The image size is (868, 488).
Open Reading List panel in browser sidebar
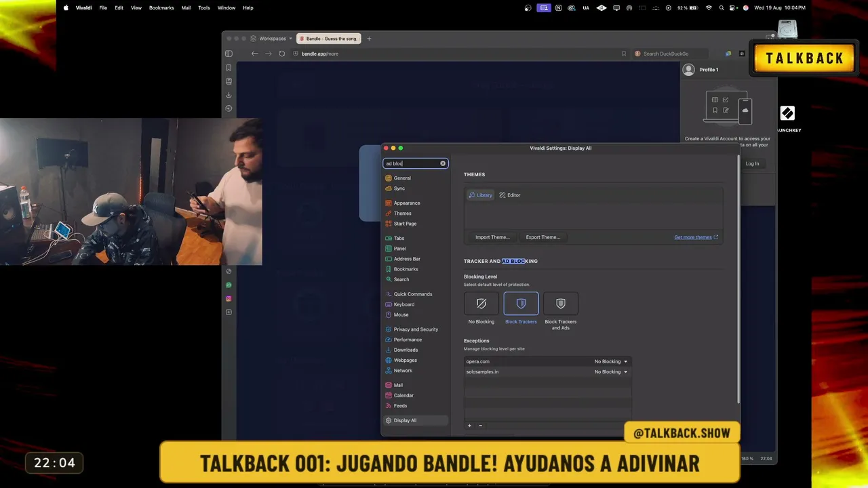pos(229,81)
